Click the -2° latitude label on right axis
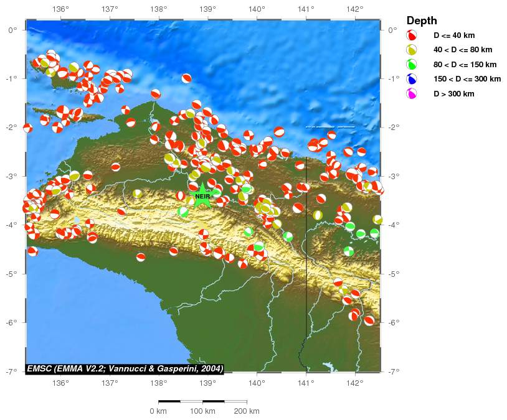This screenshot has width=507, height=420. click(x=395, y=127)
